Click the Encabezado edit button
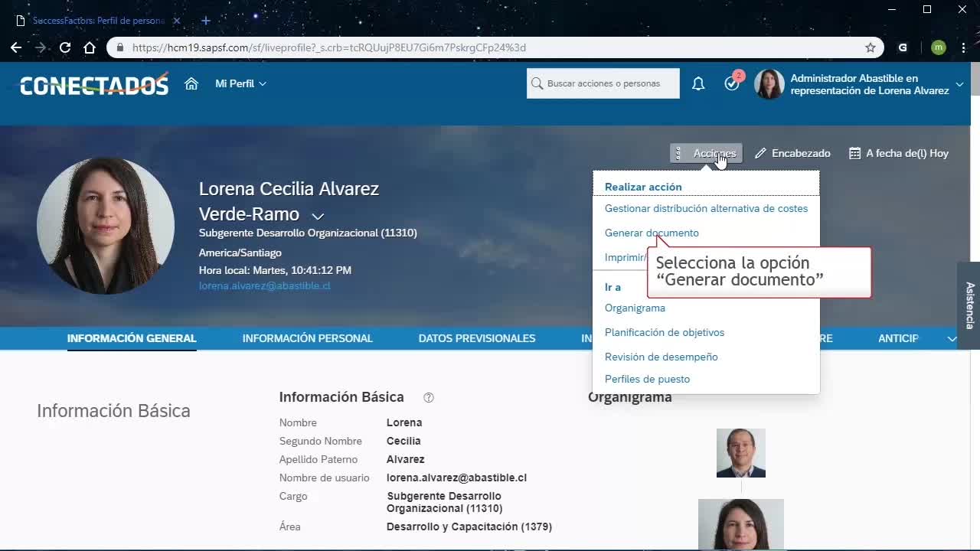Screen dimensions: 980x551 point(792,153)
